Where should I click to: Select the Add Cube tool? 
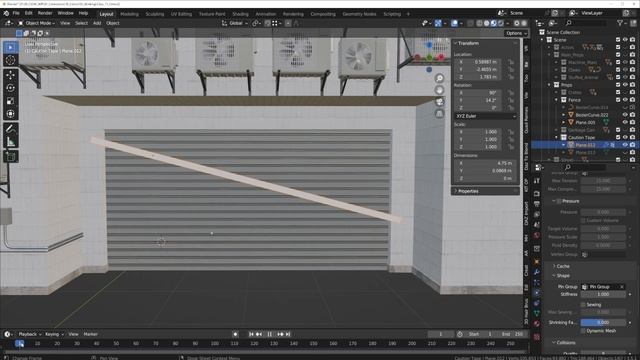(x=11, y=156)
